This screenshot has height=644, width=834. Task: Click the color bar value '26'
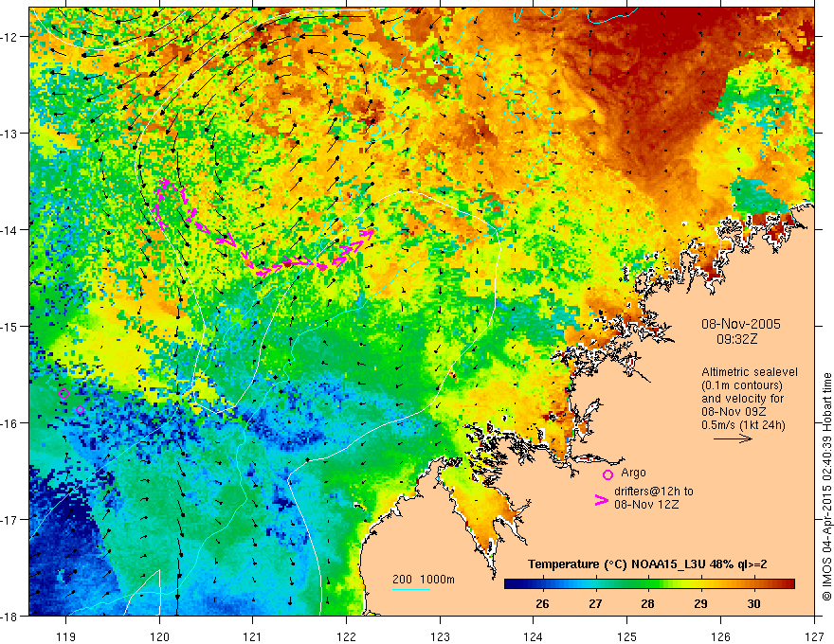pyautogui.click(x=542, y=604)
